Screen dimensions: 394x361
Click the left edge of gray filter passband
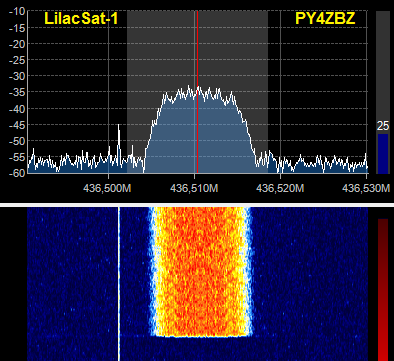(127, 92)
